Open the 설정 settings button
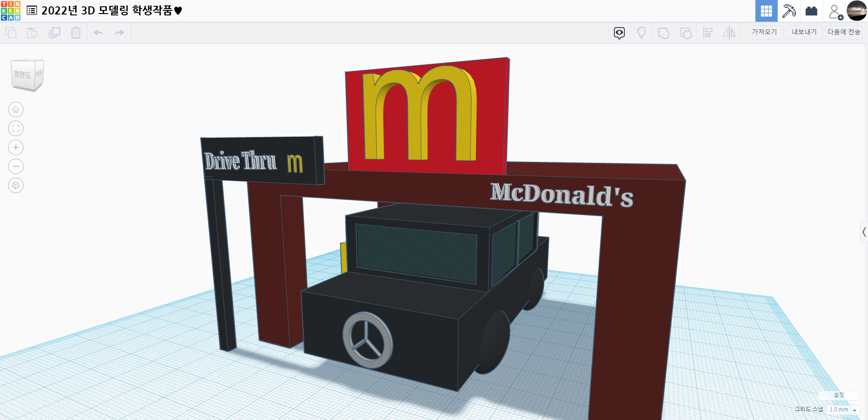The height and width of the screenshot is (420, 868). coord(839,395)
